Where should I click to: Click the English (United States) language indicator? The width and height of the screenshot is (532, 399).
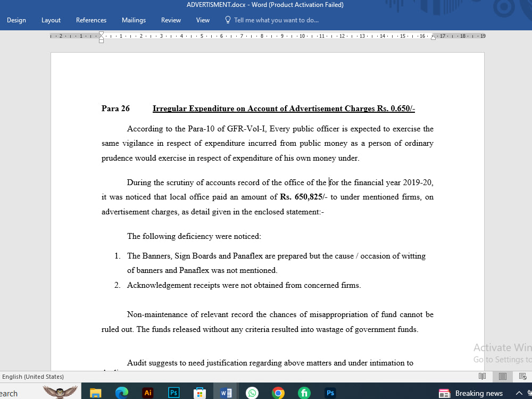click(33, 377)
